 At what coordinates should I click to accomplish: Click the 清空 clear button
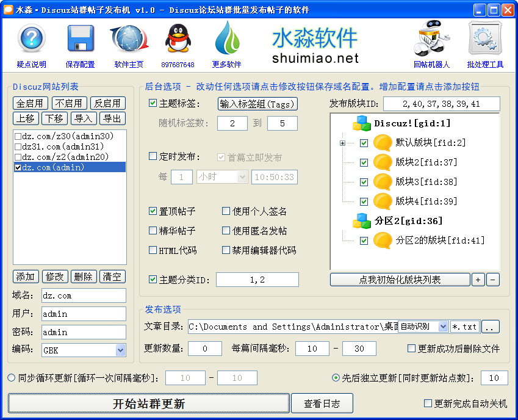coord(112,277)
